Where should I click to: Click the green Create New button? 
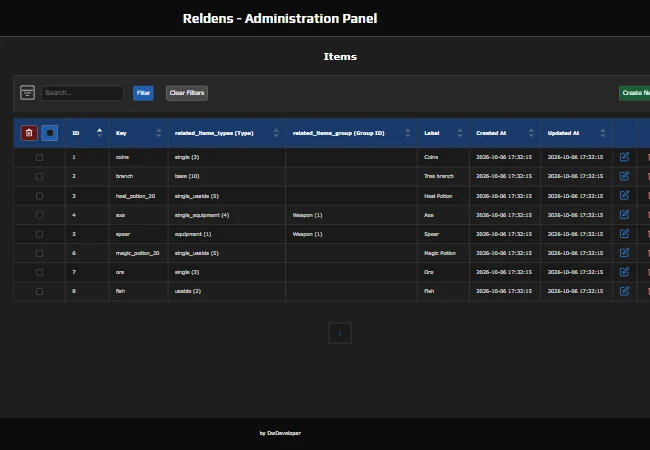[x=635, y=93]
